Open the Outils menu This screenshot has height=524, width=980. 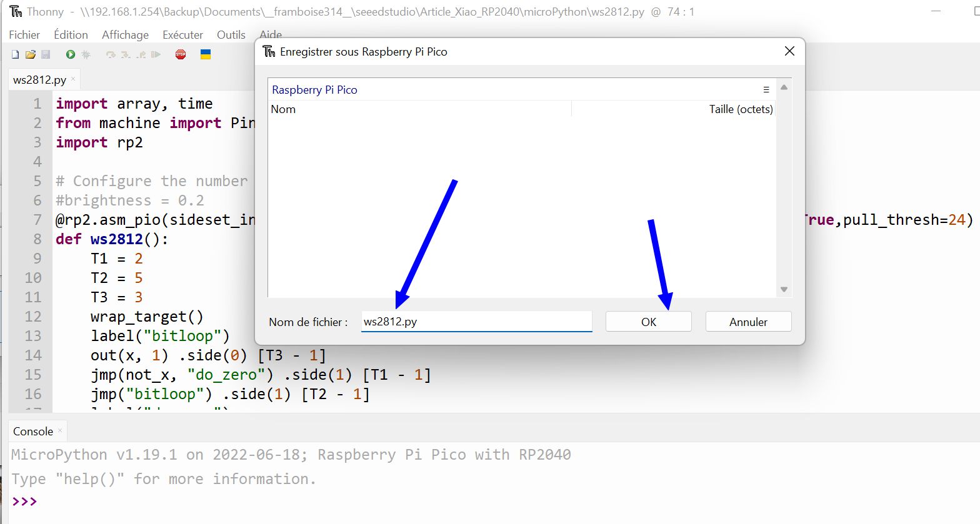coord(231,35)
